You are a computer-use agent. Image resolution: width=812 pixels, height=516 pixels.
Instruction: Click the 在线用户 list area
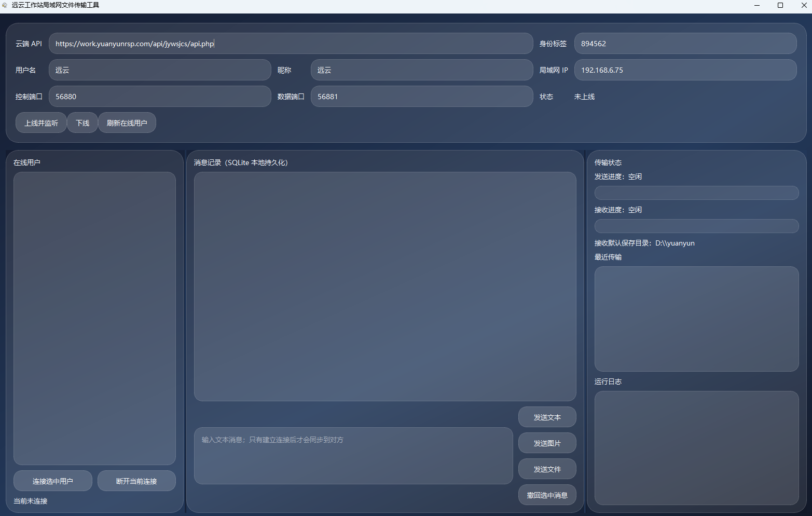pyautogui.click(x=94, y=318)
